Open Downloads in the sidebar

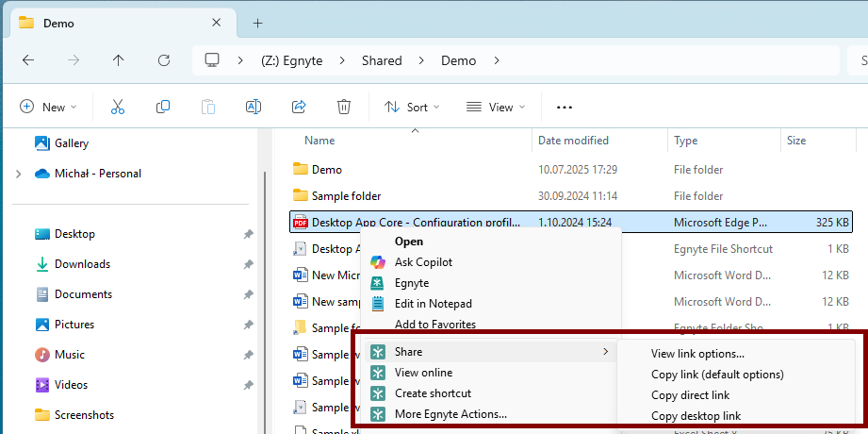coord(82,264)
